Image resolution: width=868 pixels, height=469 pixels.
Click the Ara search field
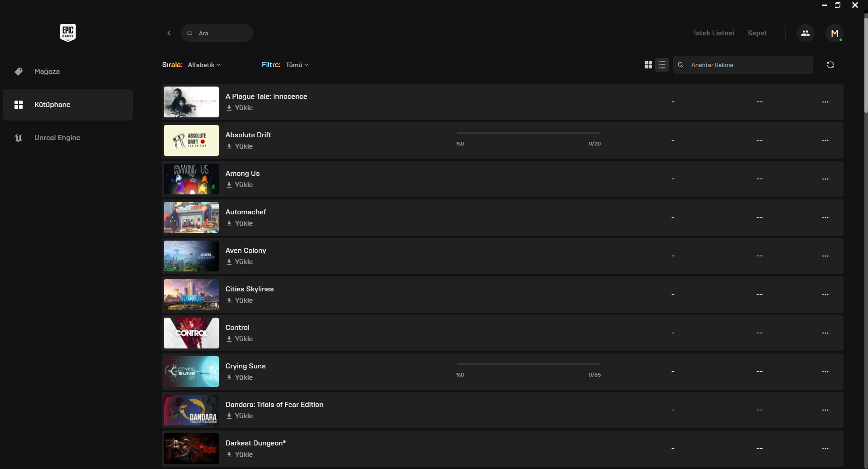[x=217, y=33]
